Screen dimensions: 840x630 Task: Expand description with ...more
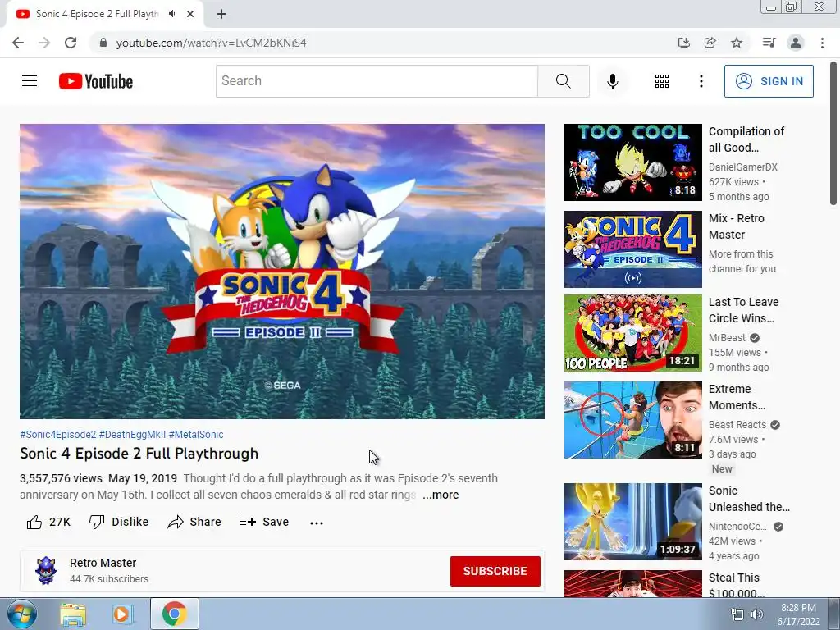point(441,495)
